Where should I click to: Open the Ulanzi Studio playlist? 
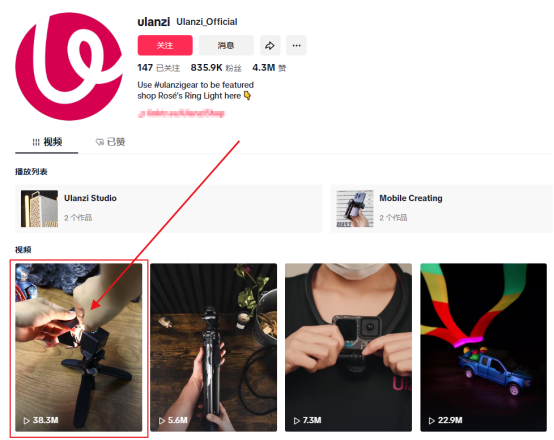coord(169,209)
